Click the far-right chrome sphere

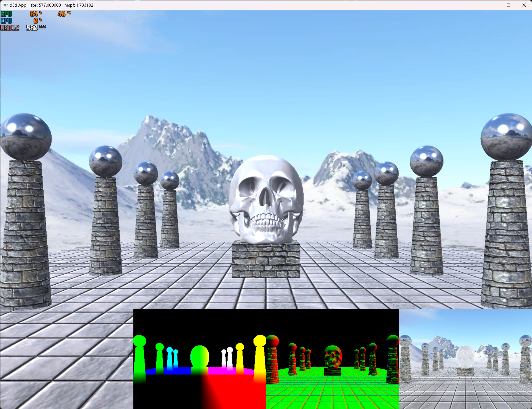tap(507, 136)
